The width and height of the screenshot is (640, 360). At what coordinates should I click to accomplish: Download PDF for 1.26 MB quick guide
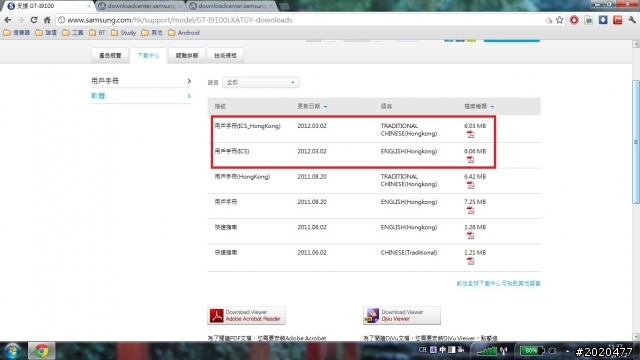[x=470, y=236]
